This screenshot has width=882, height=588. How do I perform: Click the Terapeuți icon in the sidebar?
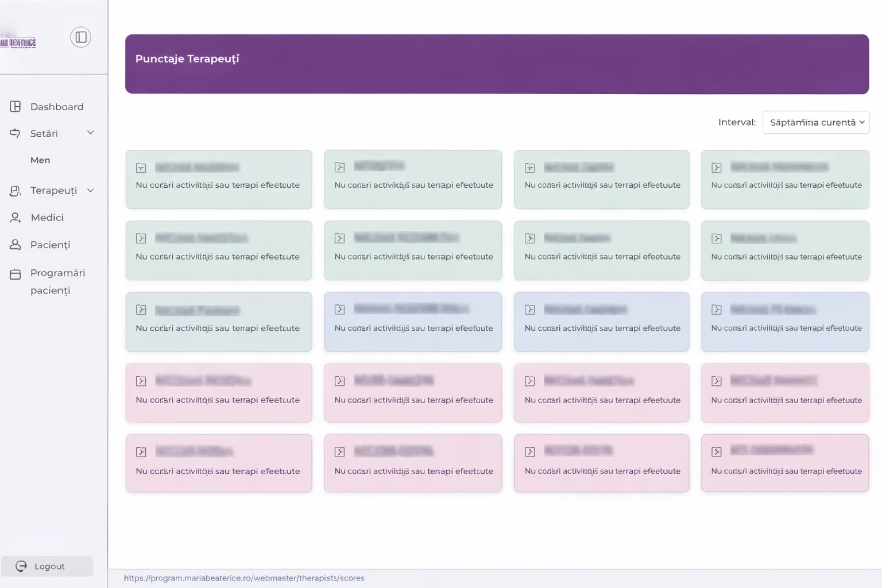pyautogui.click(x=16, y=191)
